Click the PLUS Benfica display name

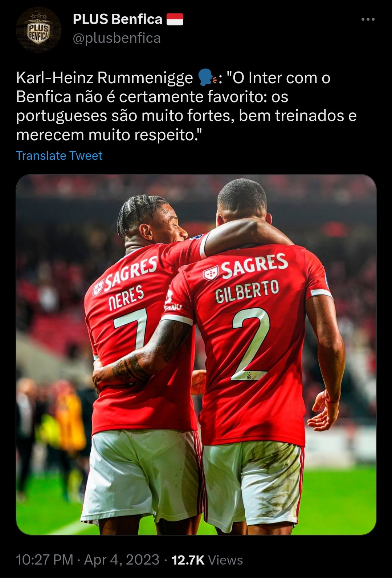click(x=117, y=19)
